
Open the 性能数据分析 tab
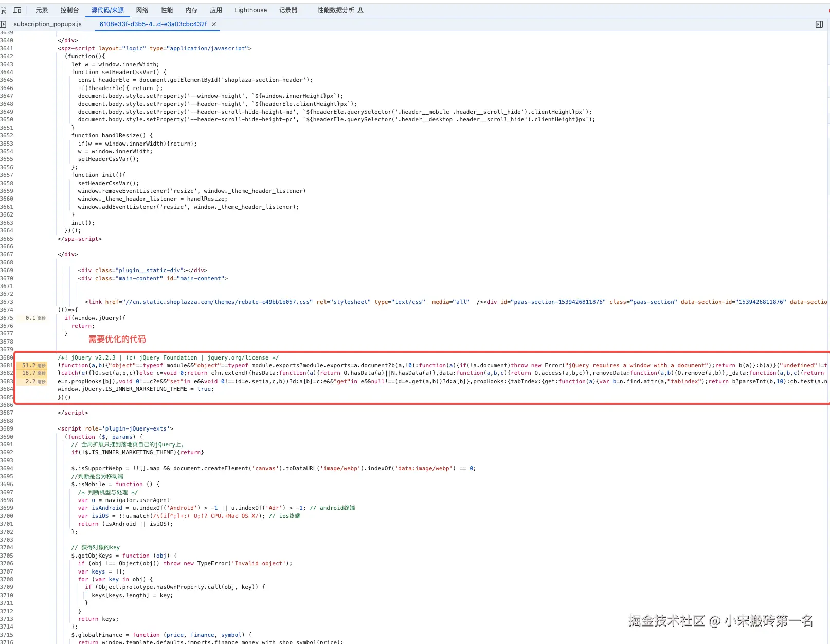[336, 10]
